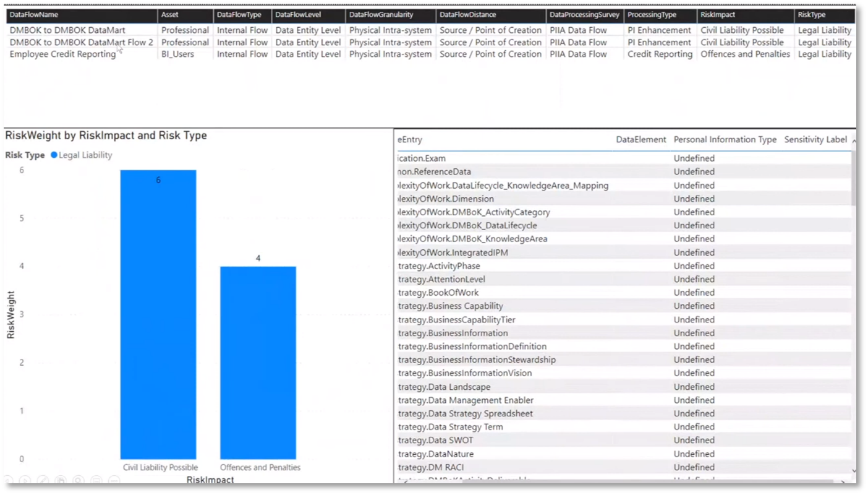This screenshot has height=495, width=868.
Task: Click Undefined in the trategy.DM RACI row
Action: click(694, 467)
